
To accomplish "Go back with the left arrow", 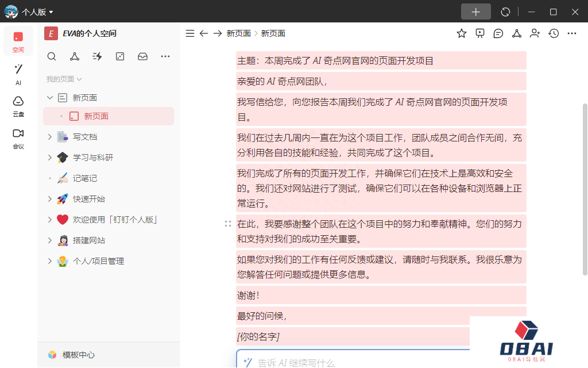I will click(204, 33).
